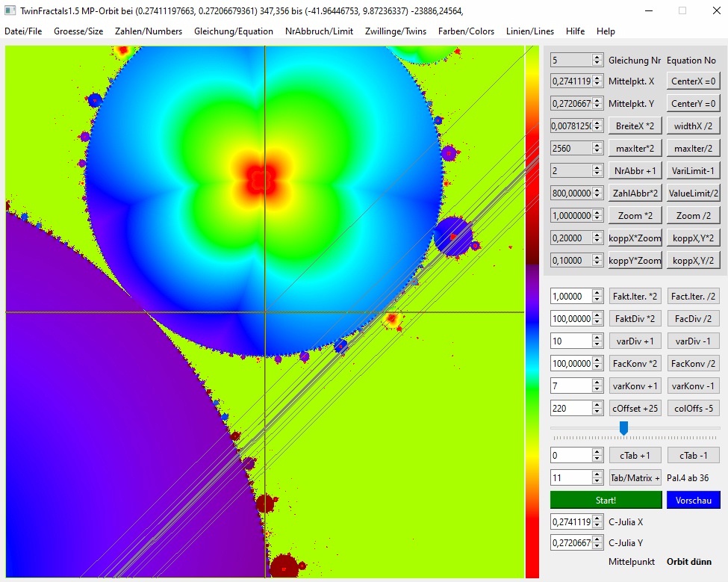Open the Groesse/Size menu
This screenshot has width=728, height=582.
click(x=78, y=31)
